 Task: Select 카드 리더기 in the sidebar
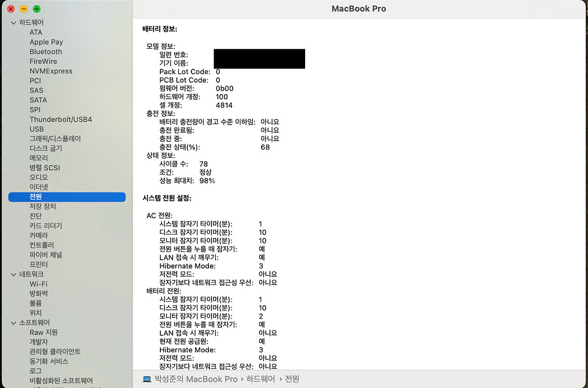pos(46,226)
